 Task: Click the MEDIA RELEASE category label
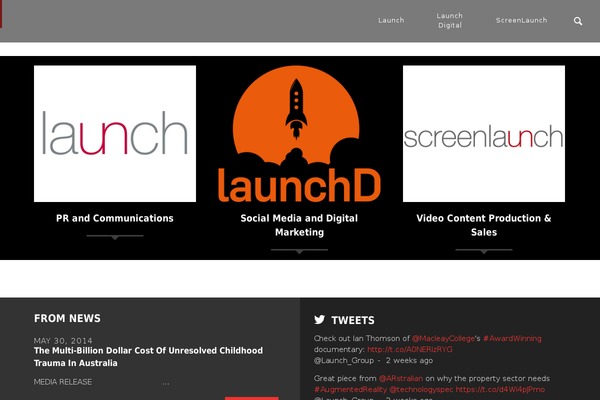[x=63, y=382]
